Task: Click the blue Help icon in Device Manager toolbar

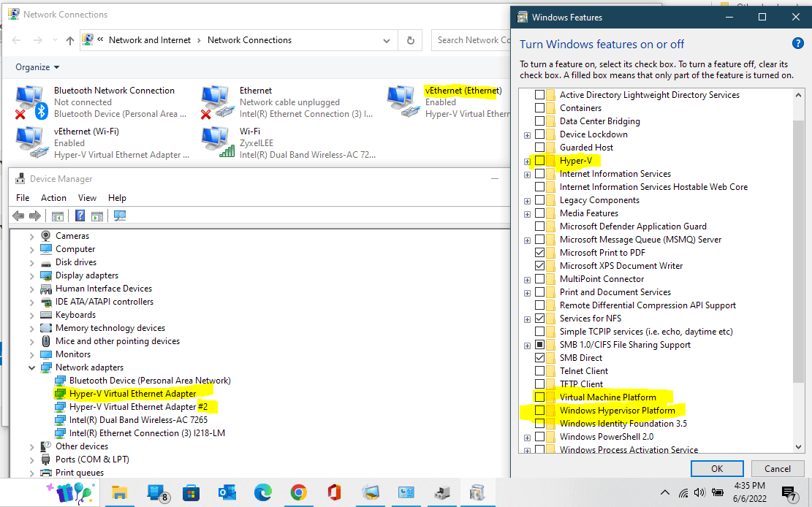Action: tap(80, 216)
